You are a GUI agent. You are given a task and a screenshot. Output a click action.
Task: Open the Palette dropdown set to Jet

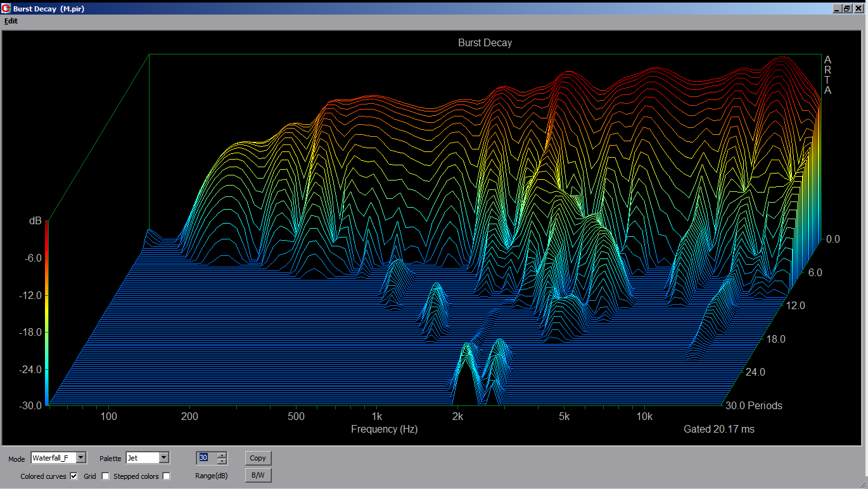164,457
